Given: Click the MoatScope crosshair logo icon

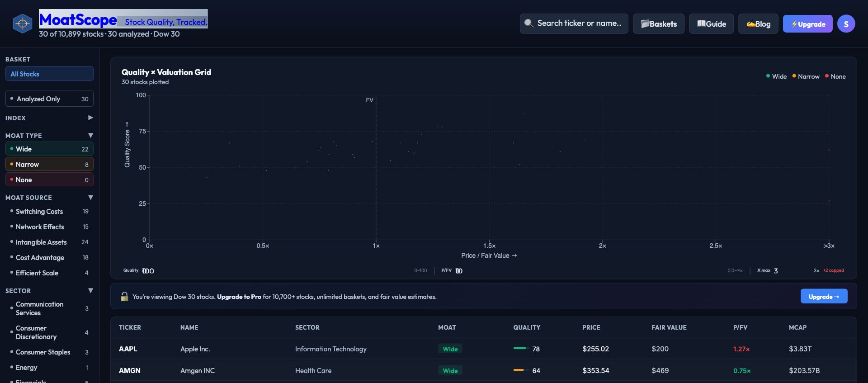Looking at the screenshot, I should pyautogui.click(x=22, y=24).
